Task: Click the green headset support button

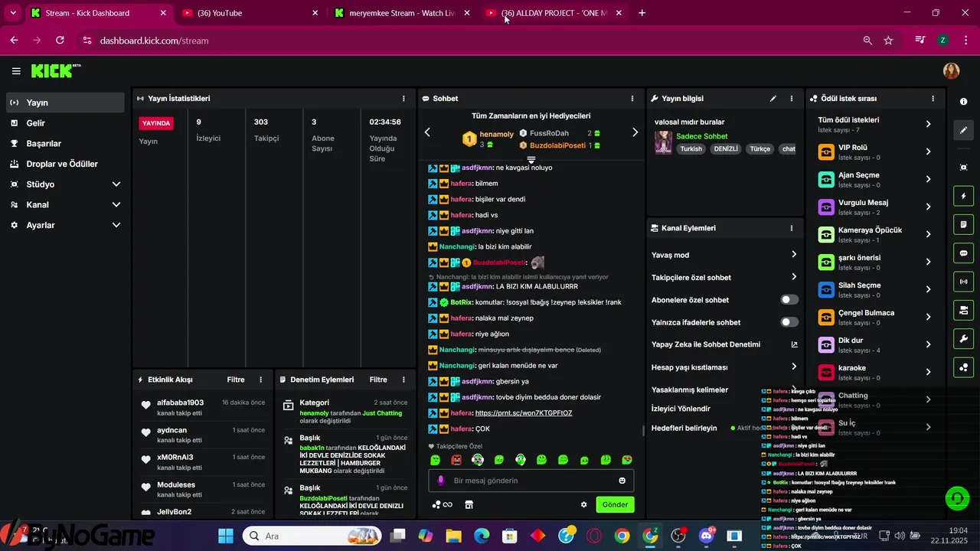Action: (957, 499)
